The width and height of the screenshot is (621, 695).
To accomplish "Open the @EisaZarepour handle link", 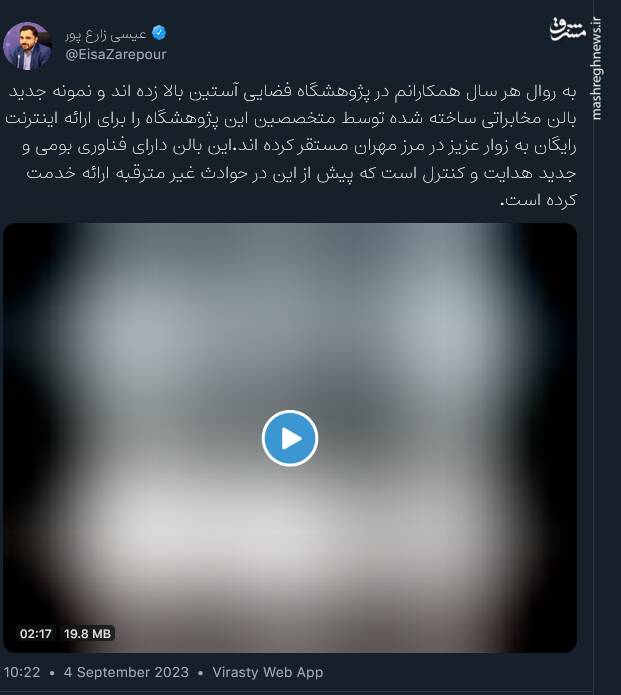I will [116, 55].
